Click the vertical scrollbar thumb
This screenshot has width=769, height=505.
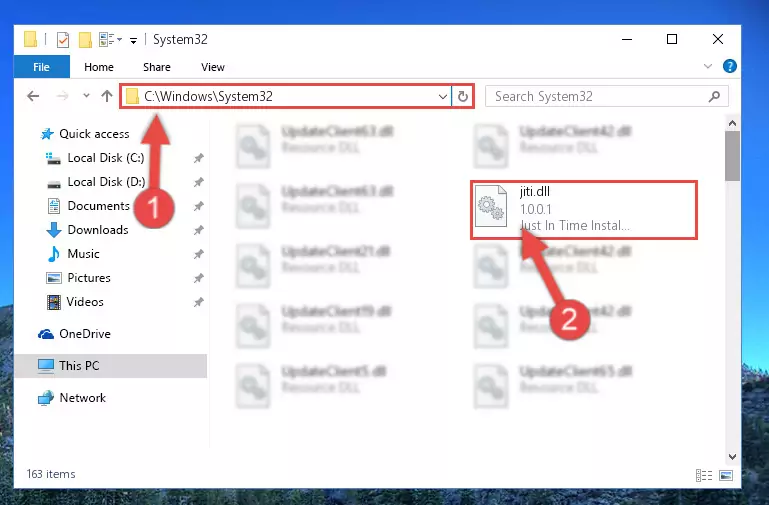coord(732,155)
